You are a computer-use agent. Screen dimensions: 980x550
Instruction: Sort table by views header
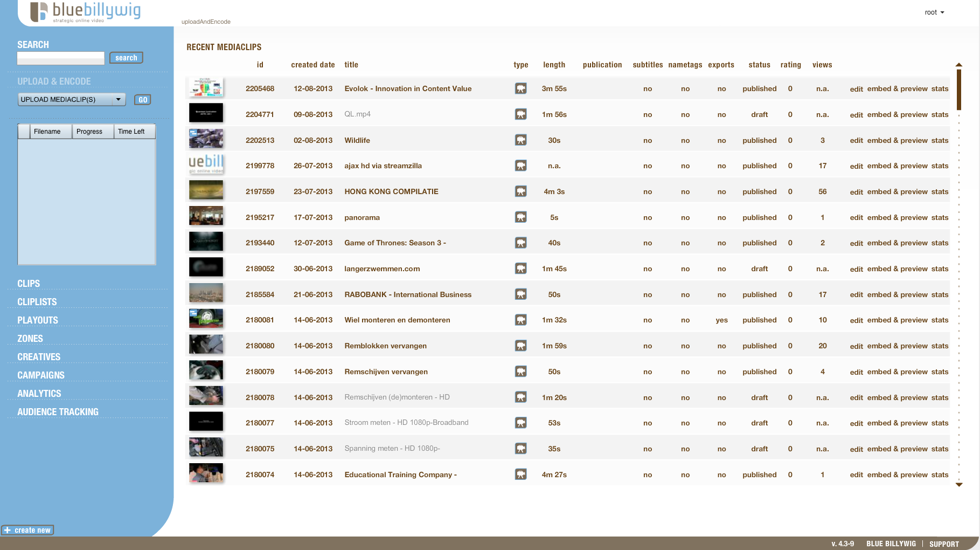click(822, 65)
